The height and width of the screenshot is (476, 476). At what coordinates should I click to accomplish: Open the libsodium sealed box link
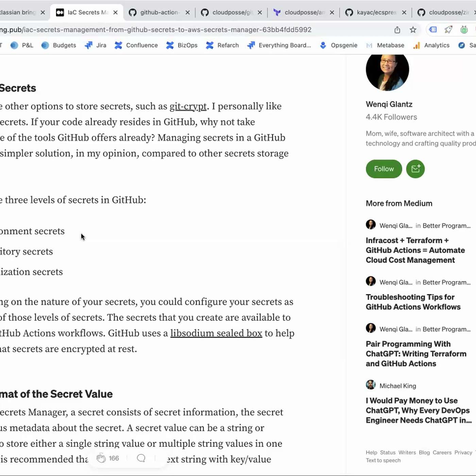[x=216, y=333]
